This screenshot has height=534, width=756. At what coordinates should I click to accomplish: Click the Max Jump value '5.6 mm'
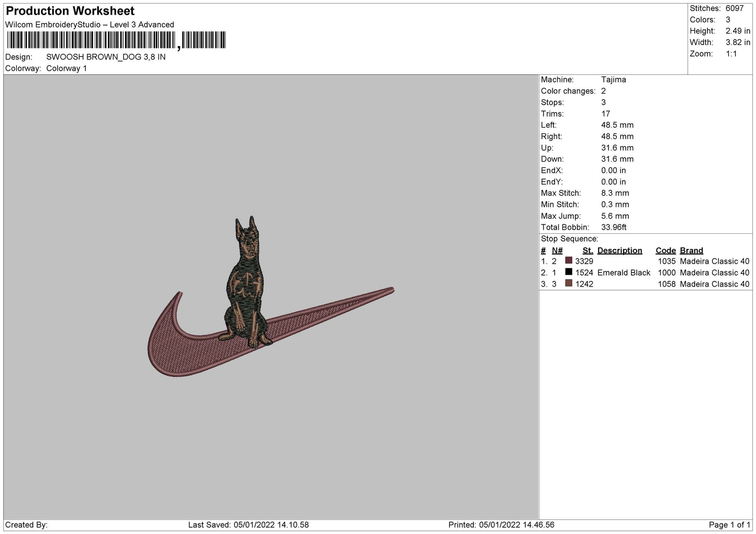click(x=615, y=216)
